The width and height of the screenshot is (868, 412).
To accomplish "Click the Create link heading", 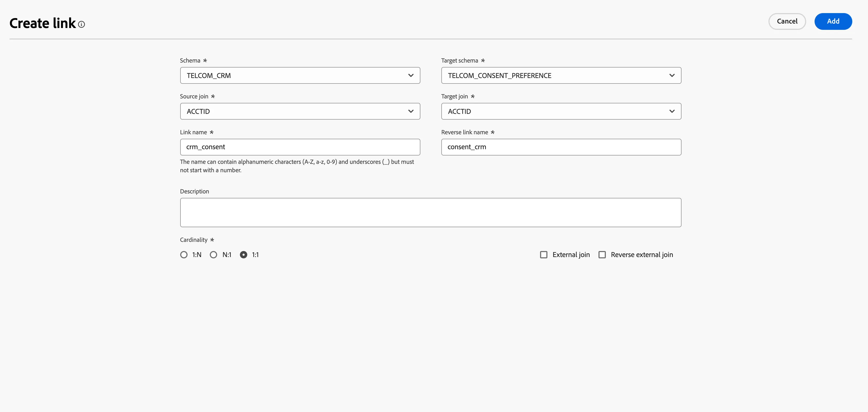I will [43, 23].
